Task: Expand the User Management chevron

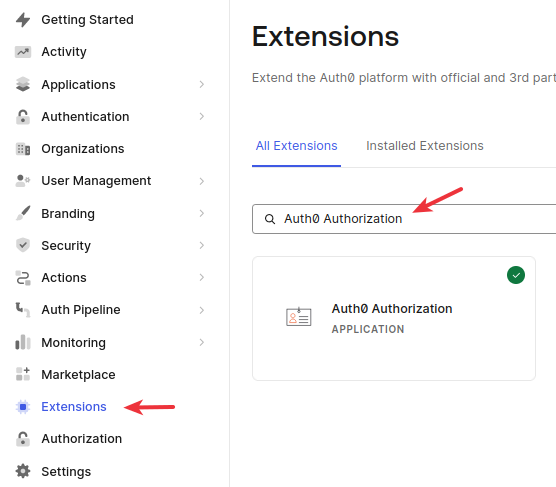Action: pos(201,181)
